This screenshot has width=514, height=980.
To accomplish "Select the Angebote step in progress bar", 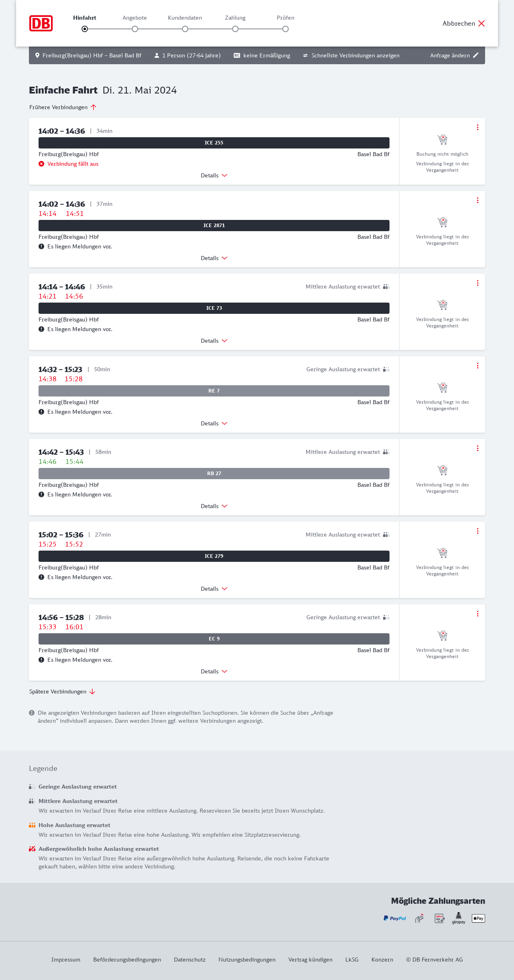I will coord(135,29).
